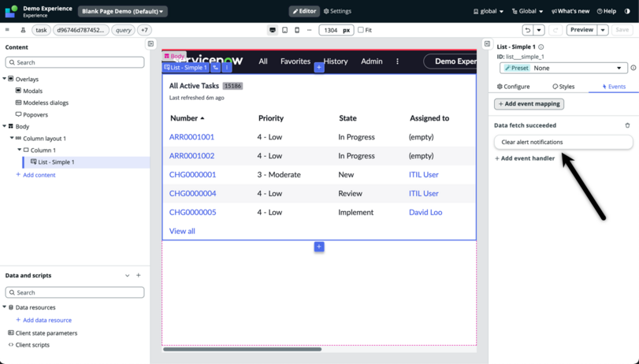The width and height of the screenshot is (639, 364).
Task: Collapse Column 1 tree node
Action: tap(19, 150)
